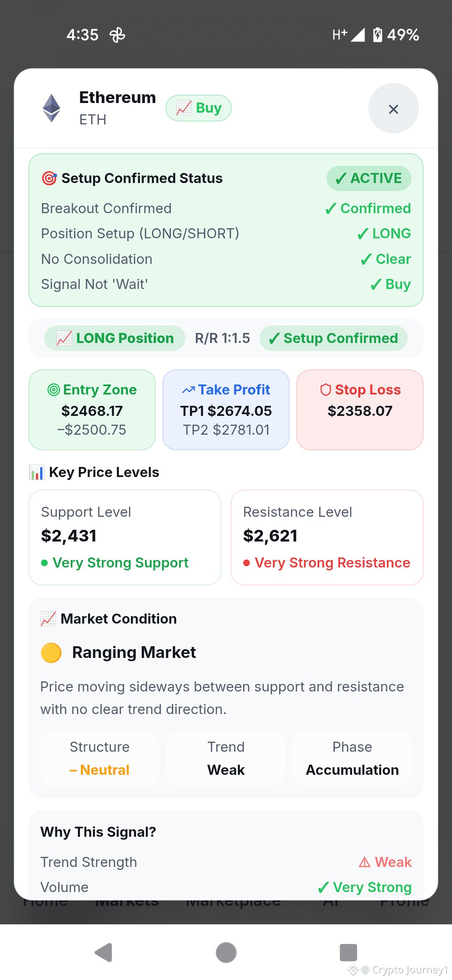
Task: Tap the Stop Loss shield icon
Action: click(x=326, y=390)
